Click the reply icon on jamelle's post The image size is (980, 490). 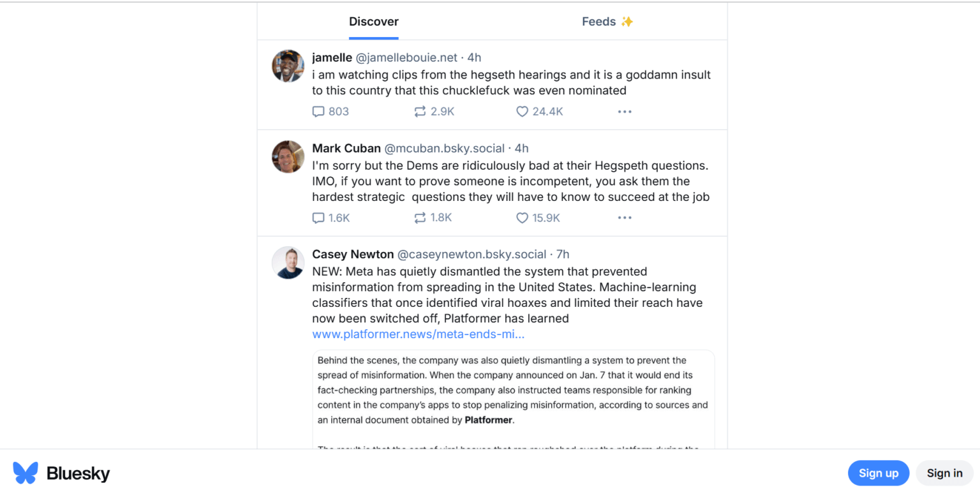coord(318,112)
